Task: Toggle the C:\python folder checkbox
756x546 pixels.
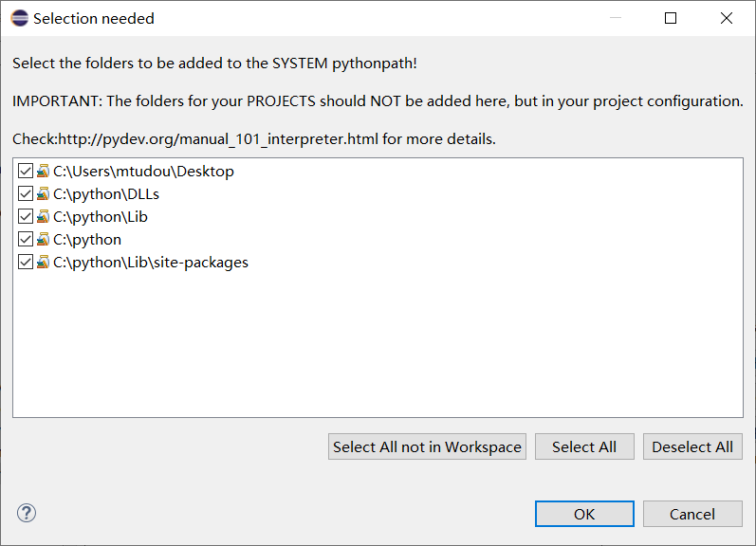Action: tap(26, 240)
